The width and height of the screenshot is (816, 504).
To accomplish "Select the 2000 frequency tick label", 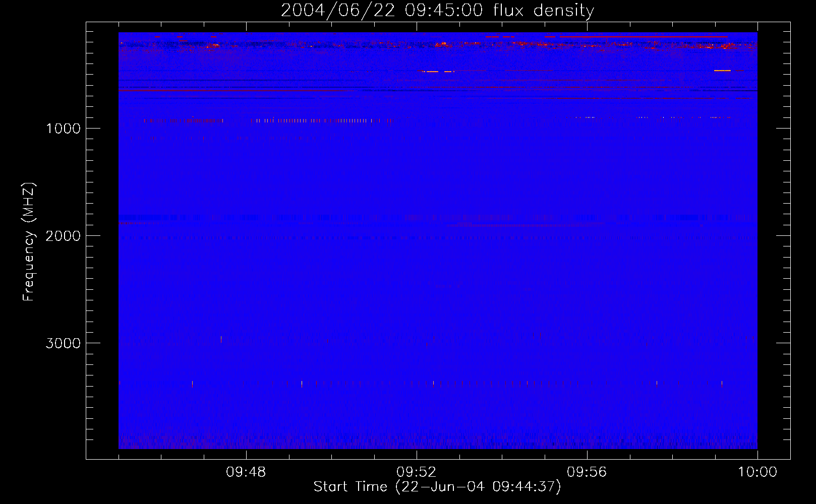I will pos(63,236).
